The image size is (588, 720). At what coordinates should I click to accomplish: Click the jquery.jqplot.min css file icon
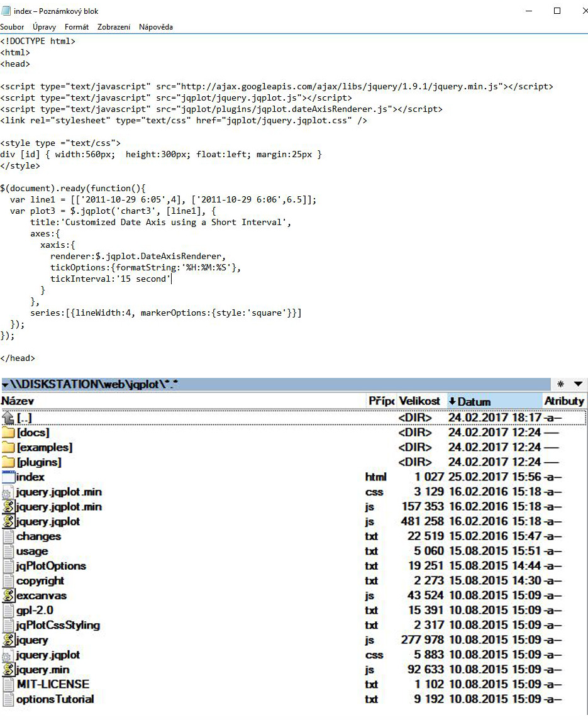[x=7, y=494]
